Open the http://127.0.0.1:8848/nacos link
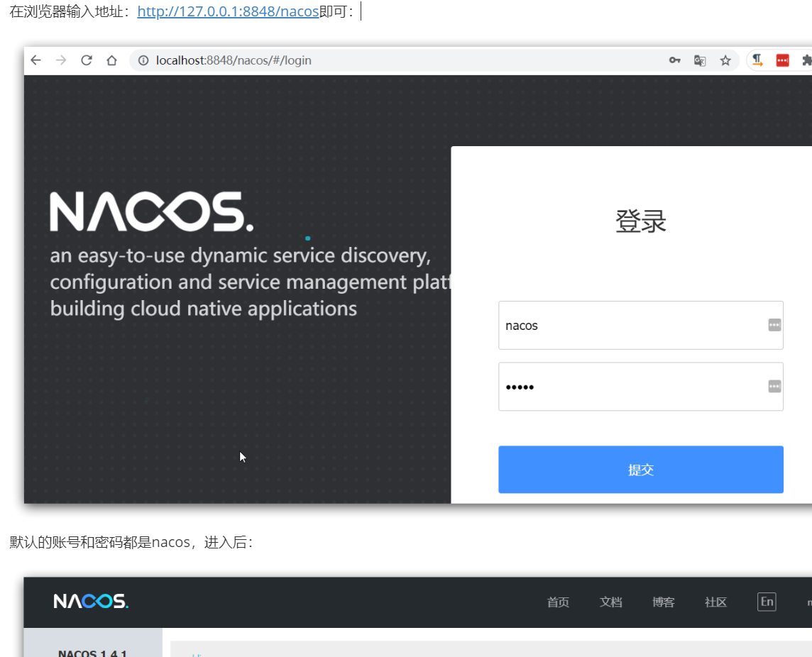This screenshot has width=812, height=657. pyautogui.click(x=228, y=11)
